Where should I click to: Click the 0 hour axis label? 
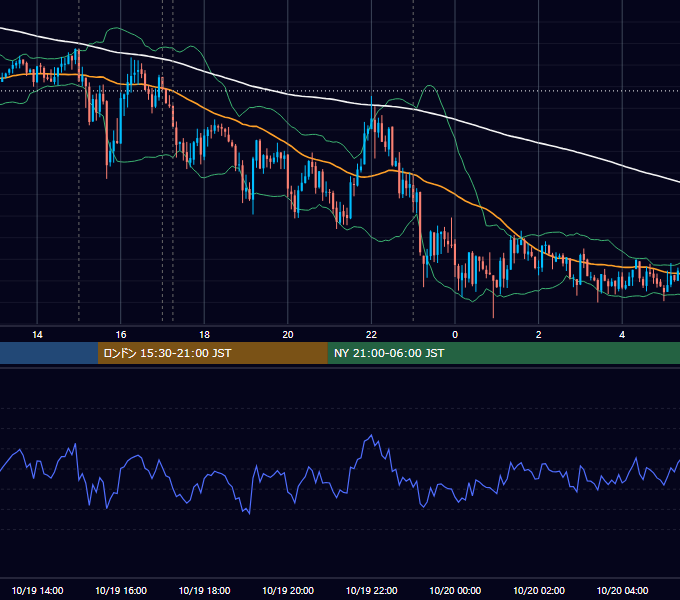coord(455,335)
